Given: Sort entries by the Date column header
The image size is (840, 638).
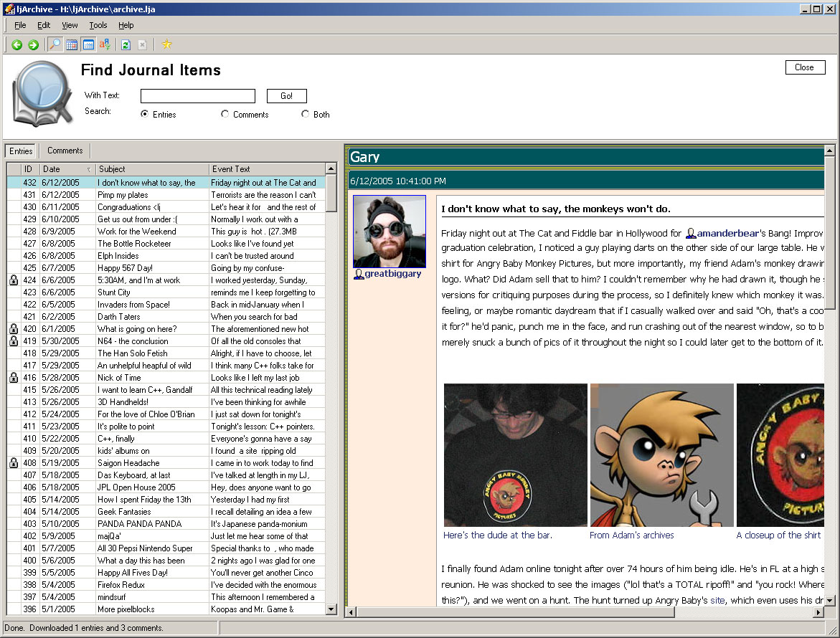Looking at the screenshot, I should click(67, 169).
